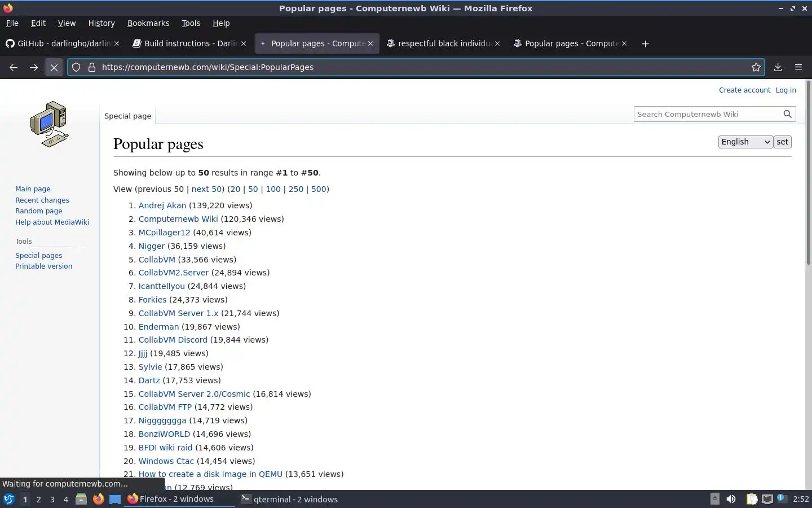The image size is (812, 508).
Task: Switch to workspace 2
Action: coord(38,499)
